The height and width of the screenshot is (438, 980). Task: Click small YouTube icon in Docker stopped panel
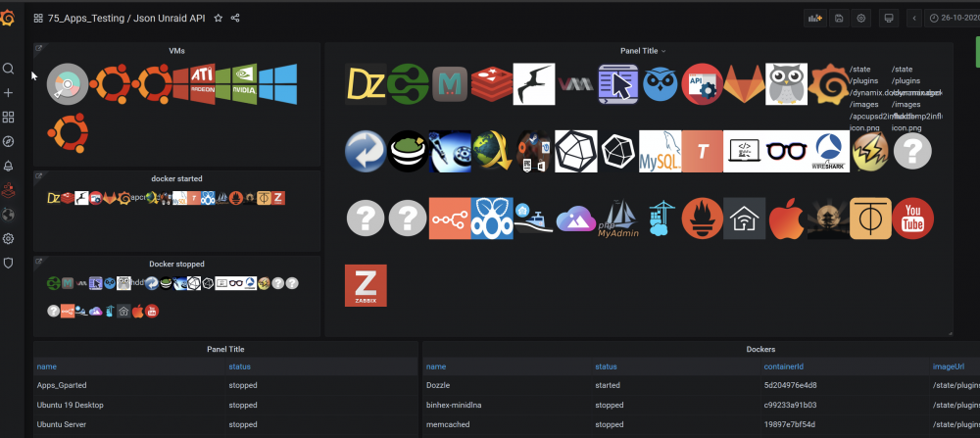tap(152, 311)
